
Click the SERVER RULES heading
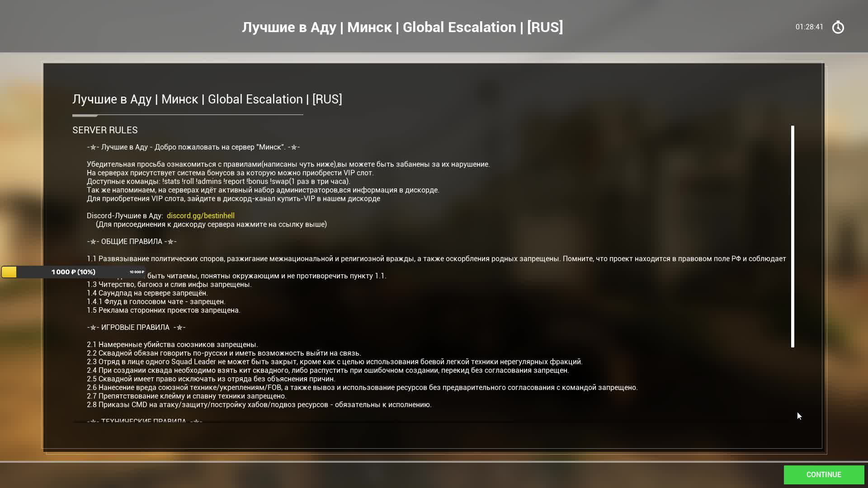coord(105,130)
